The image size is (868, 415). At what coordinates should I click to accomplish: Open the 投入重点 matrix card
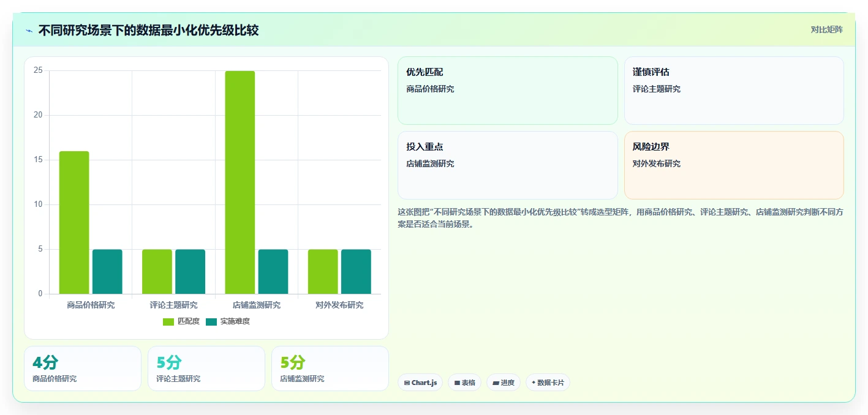tap(508, 165)
